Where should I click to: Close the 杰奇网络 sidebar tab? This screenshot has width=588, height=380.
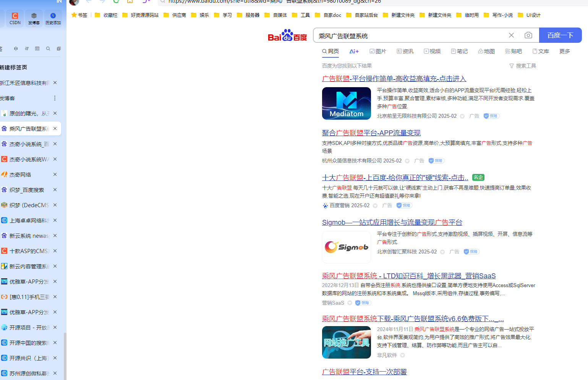pos(55,174)
